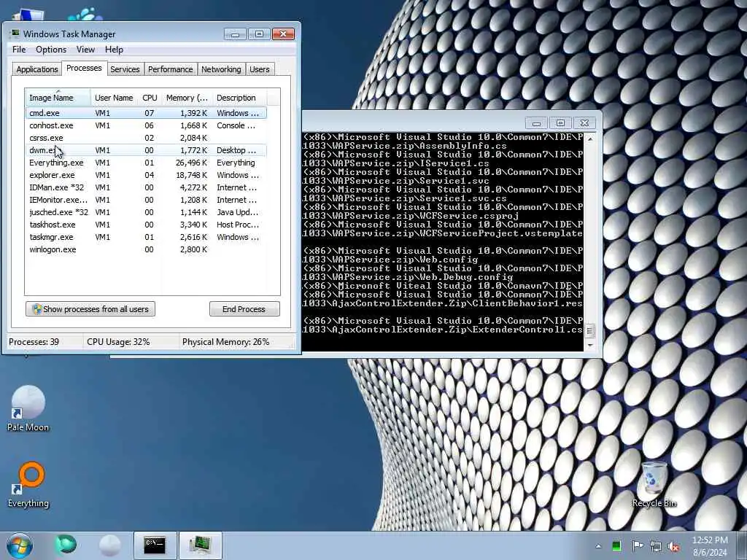This screenshot has width=747, height=560.
Task: Click Task Manager title bar icon
Action: [x=15, y=34]
